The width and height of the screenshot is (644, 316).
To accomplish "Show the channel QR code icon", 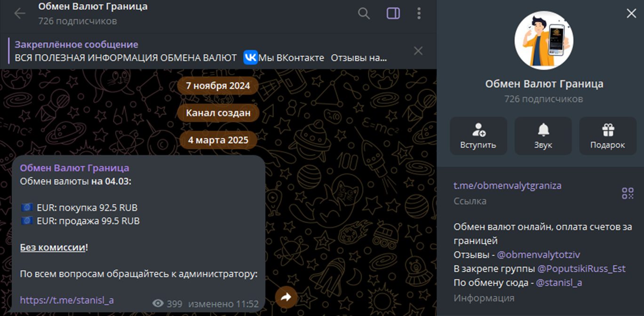I will (628, 193).
